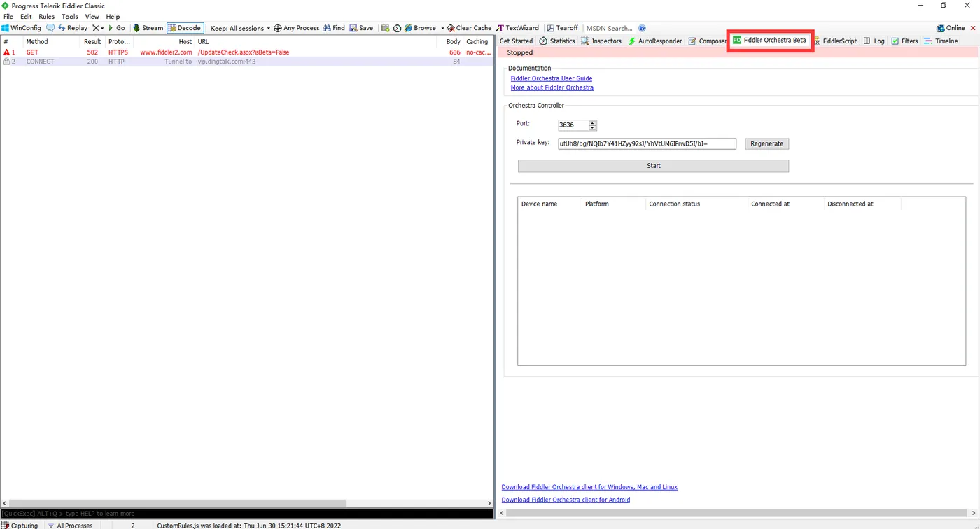
Task: Click the Tearoff toolbar button
Action: pyautogui.click(x=562, y=28)
